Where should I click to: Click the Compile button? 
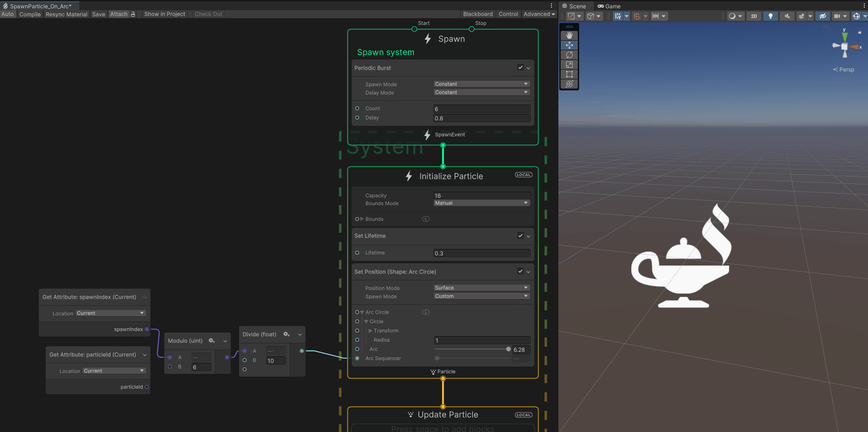pyautogui.click(x=30, y=14)
